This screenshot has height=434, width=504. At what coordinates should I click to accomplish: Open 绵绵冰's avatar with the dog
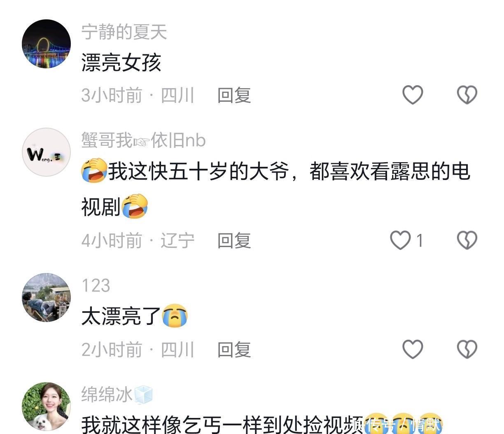point(46,407)
